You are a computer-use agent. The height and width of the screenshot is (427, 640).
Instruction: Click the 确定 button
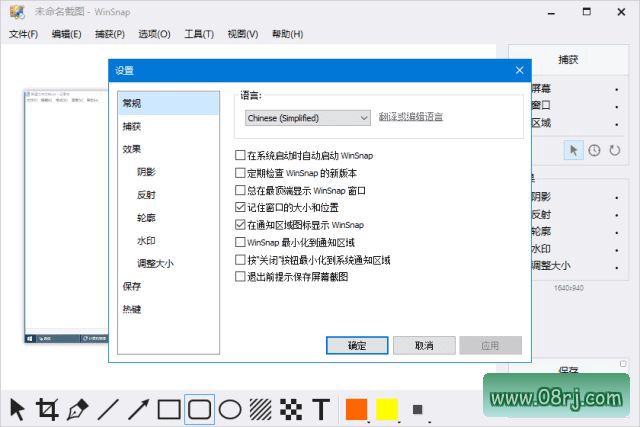pyautogui.click(x=357, y=345)
